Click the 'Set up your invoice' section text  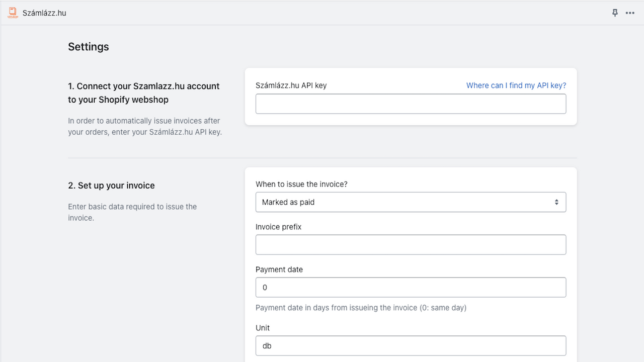111,185
